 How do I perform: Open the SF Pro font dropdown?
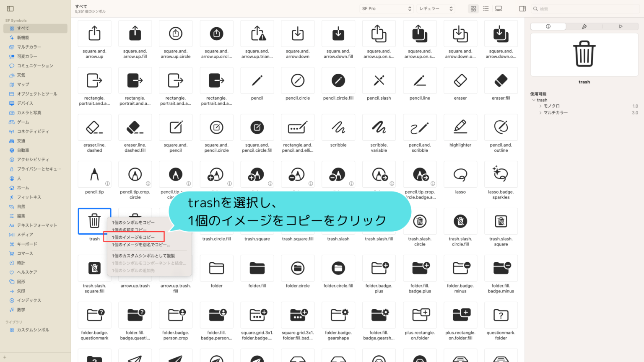point(386,8)
